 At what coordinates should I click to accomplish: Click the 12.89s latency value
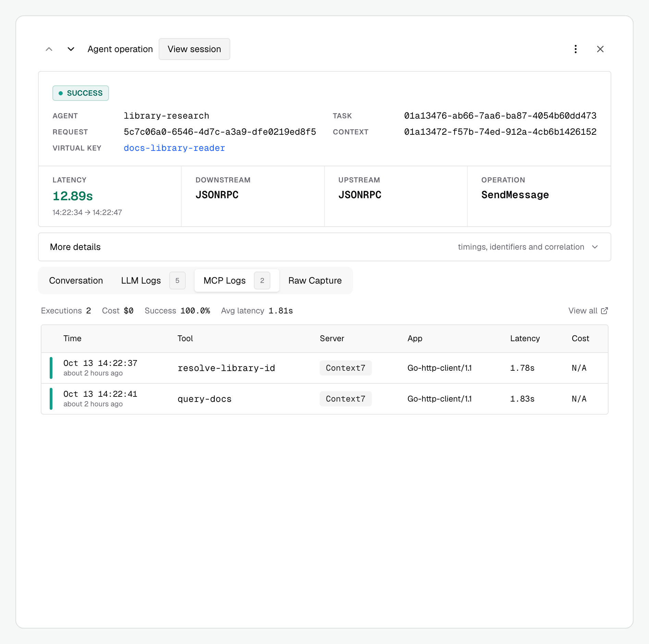pos(73,196)
